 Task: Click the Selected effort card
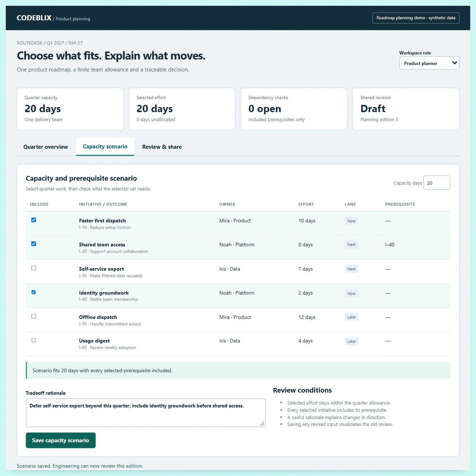click(182, 109)
